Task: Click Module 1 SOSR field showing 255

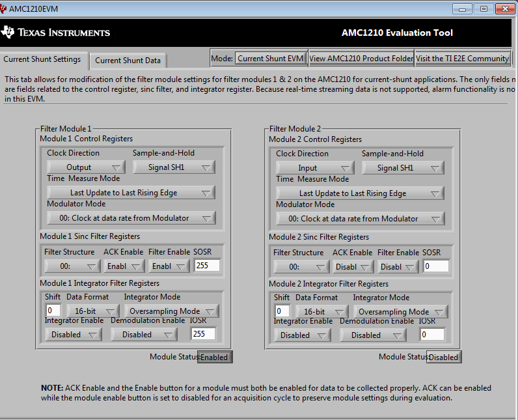Action: [x=207, y=266]
